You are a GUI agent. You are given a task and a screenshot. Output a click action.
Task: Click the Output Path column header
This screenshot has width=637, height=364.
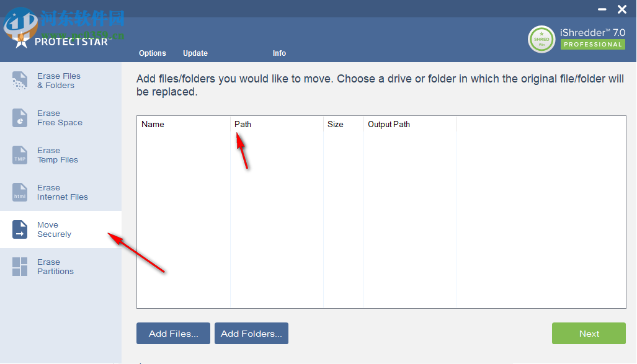pyautogui.click(x=389, y=125)
